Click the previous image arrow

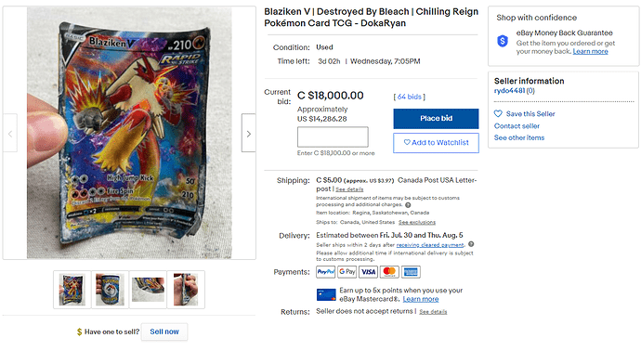tap(10, 133)
